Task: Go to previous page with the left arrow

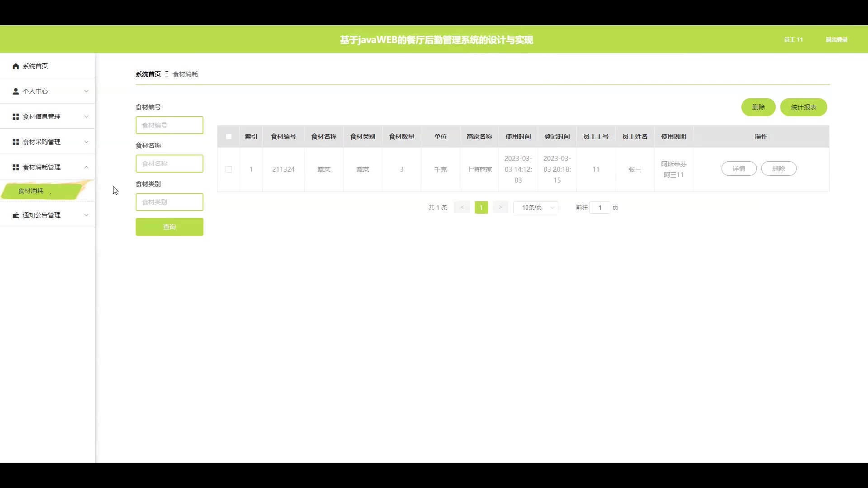Action: [x=462, y=207]
